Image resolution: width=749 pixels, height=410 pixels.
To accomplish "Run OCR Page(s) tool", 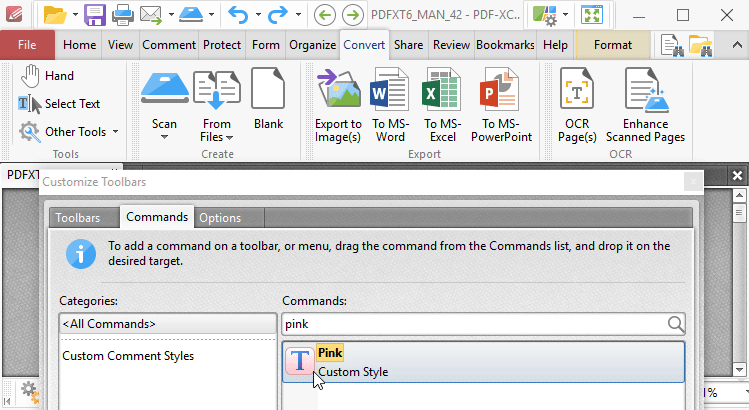I will [x=577, y=91].
